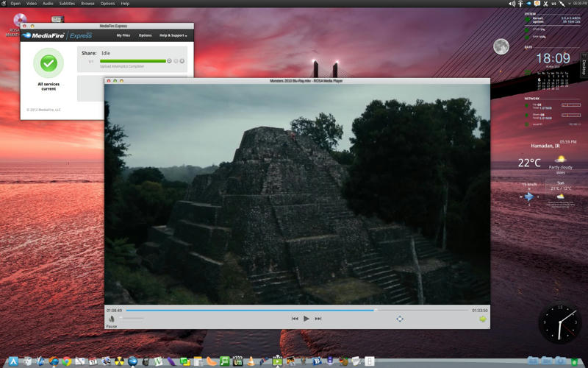588x368 pixels.
Task: Click the video seek progress bar
Action: click(298, 311)
